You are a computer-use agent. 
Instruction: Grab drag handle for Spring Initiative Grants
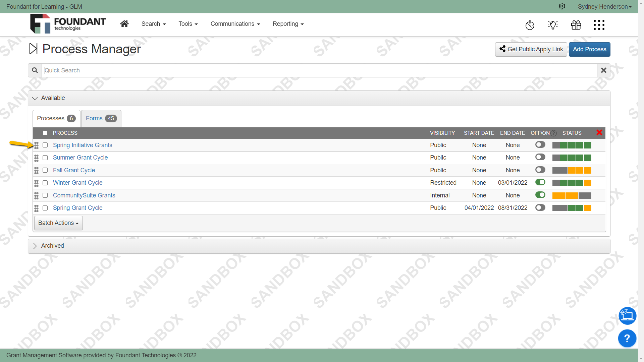pyautogui.click(x=36, y=145)
